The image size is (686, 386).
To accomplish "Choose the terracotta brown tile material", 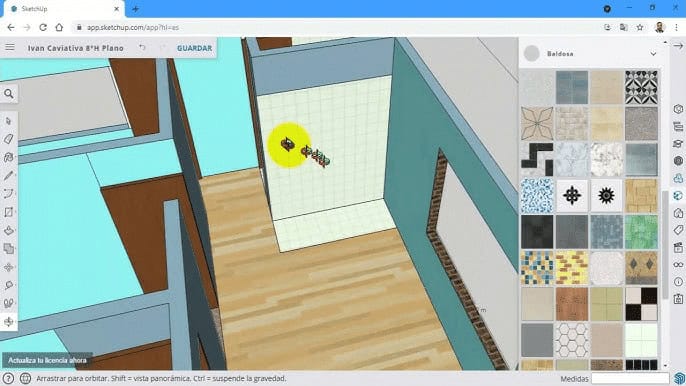I will [x=572, y=304].
